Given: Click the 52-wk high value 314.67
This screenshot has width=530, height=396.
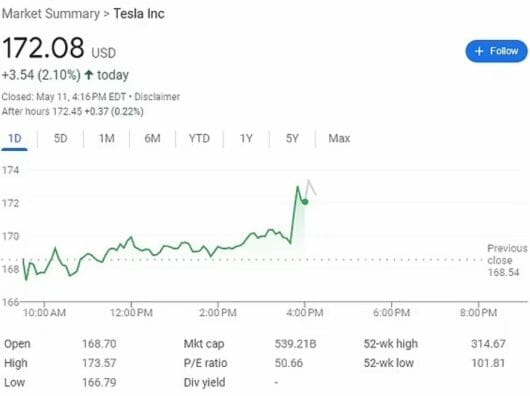Looking at the screenshot, I should (x=488, y=344).
